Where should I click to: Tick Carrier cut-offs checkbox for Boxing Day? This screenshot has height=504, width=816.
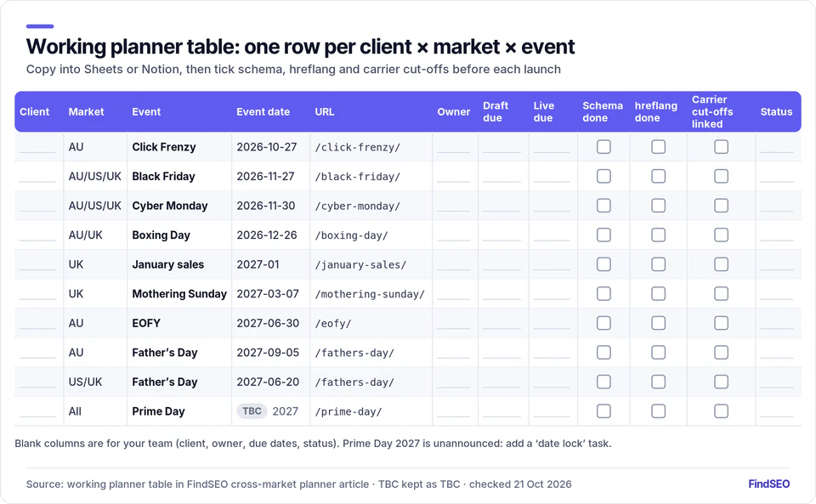(x=722, y=235)
